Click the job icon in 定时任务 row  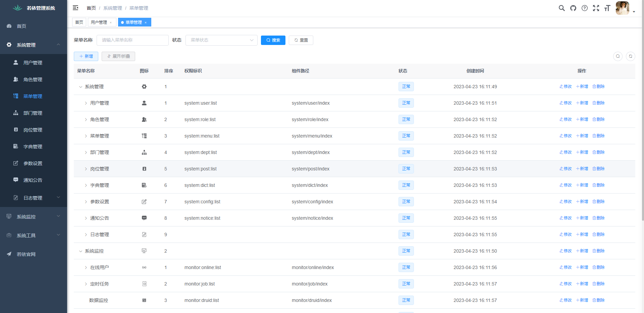click(144, 284)
